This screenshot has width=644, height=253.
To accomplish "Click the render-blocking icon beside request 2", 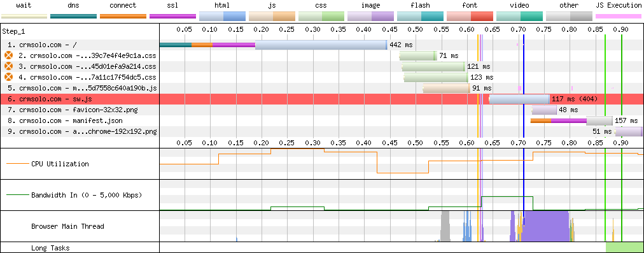I will point(8,55).
